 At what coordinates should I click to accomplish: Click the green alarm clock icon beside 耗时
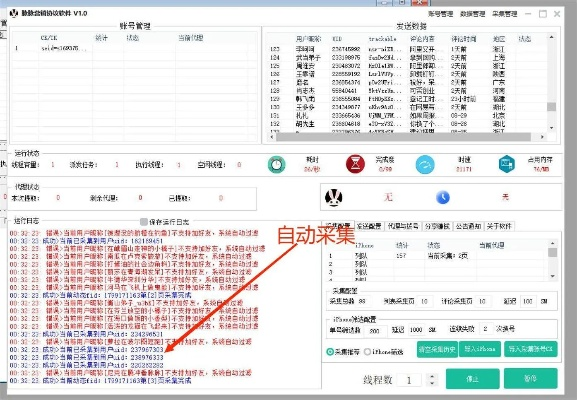pos(277,164)
